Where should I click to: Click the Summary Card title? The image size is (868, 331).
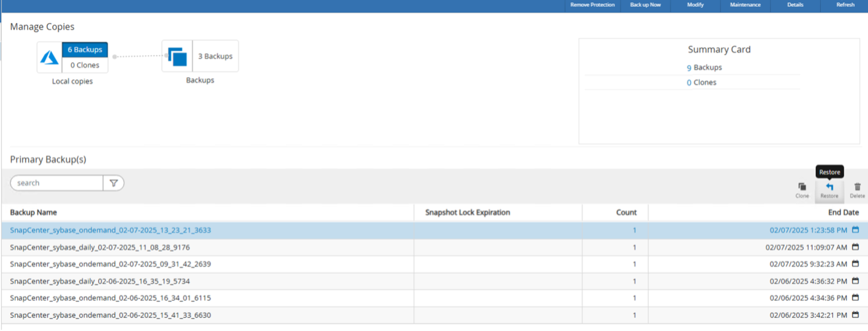[719, 50]
